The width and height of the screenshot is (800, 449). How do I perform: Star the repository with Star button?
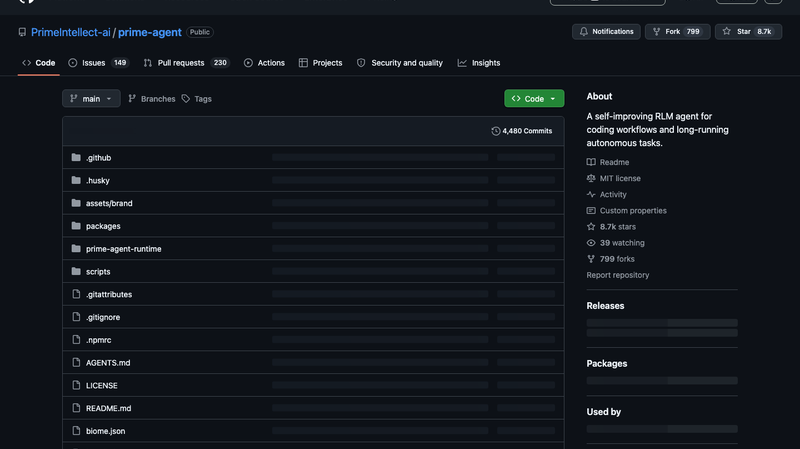click(x=748, y=32)
